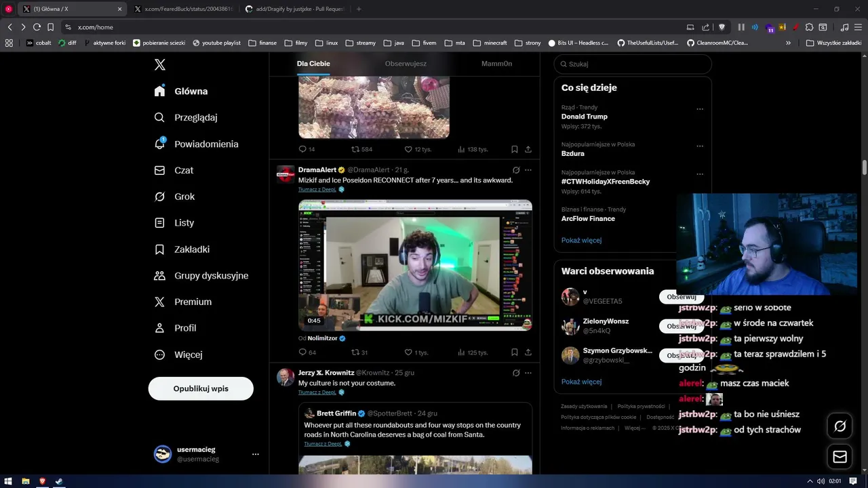This screenshot has height=488, width=868.
Task: Click the Opublikuj wpis button
Action: [201, 388]
